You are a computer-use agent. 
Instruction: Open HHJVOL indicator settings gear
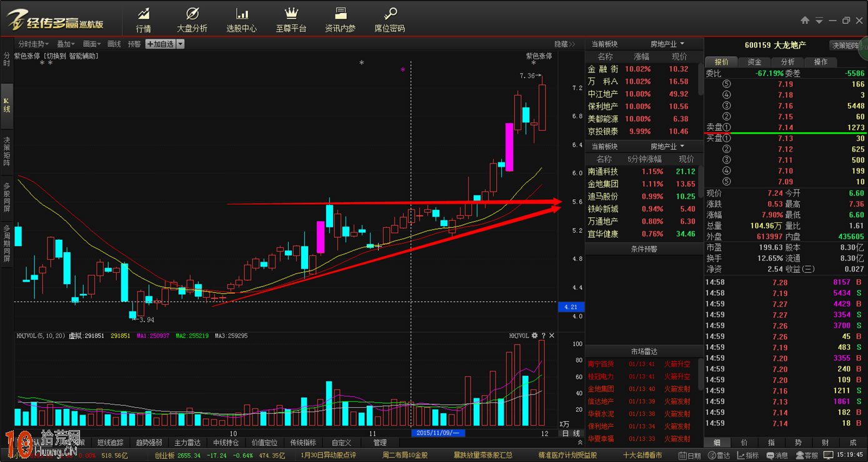coord(534,336)
